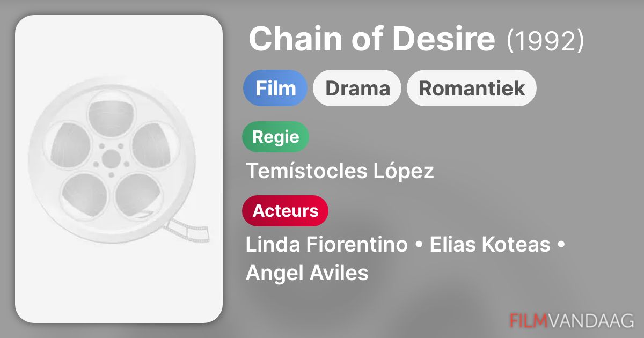Click the red Acteurs label

point(286,211)
